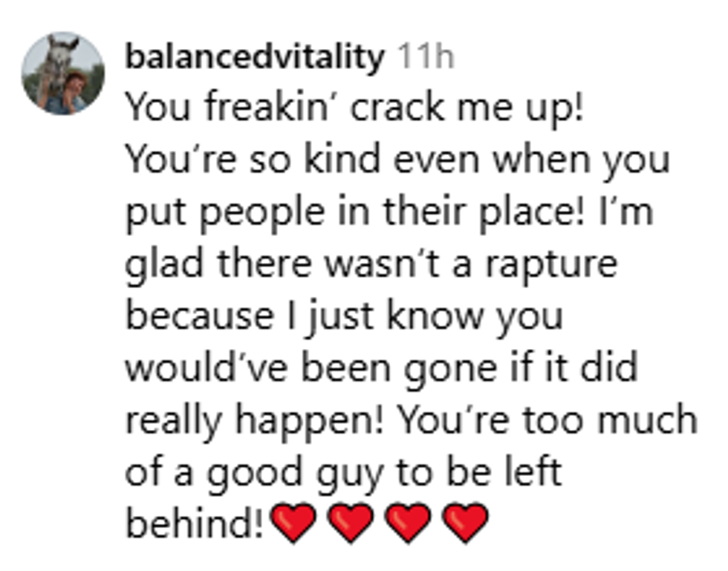Click the balancedvitality username
728x571 pixels.
tap(254, 57)
